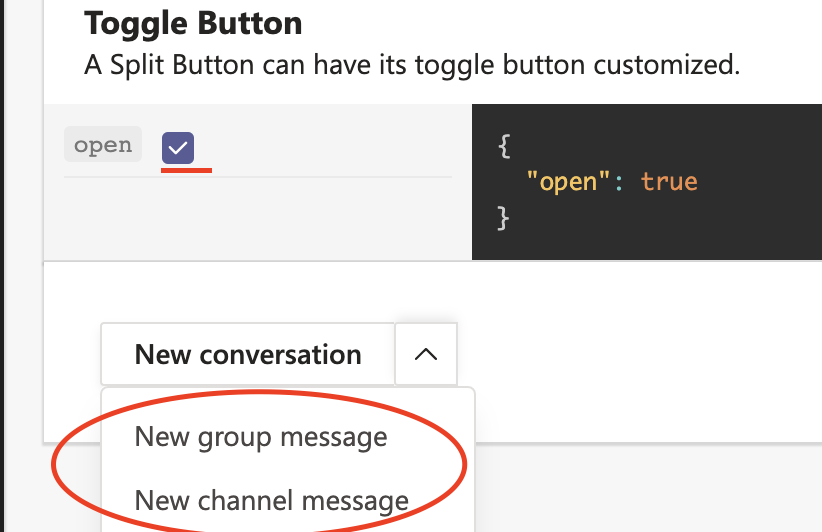Click the white checkmark icon
822x532 pixels.
pyautogui.click(x=178, y=148)
